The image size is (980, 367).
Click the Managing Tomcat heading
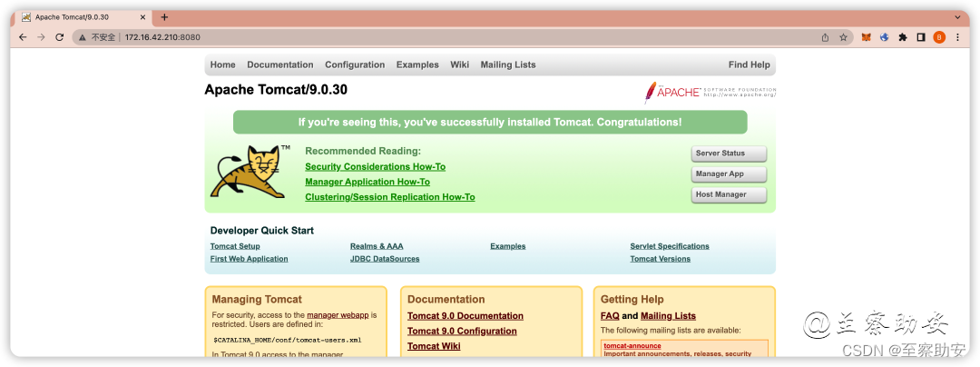click(257, 300)
